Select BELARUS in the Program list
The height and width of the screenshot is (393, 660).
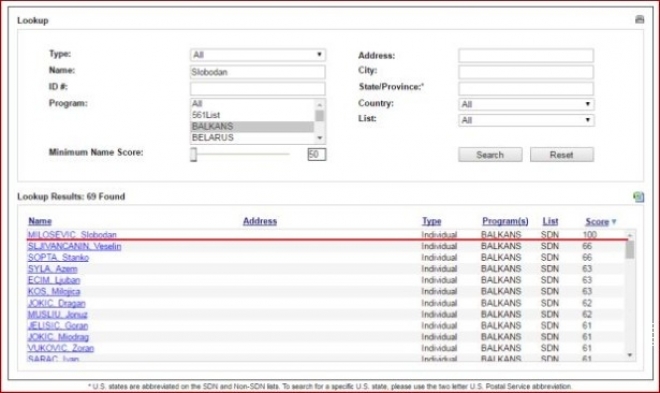coord(252,138)
